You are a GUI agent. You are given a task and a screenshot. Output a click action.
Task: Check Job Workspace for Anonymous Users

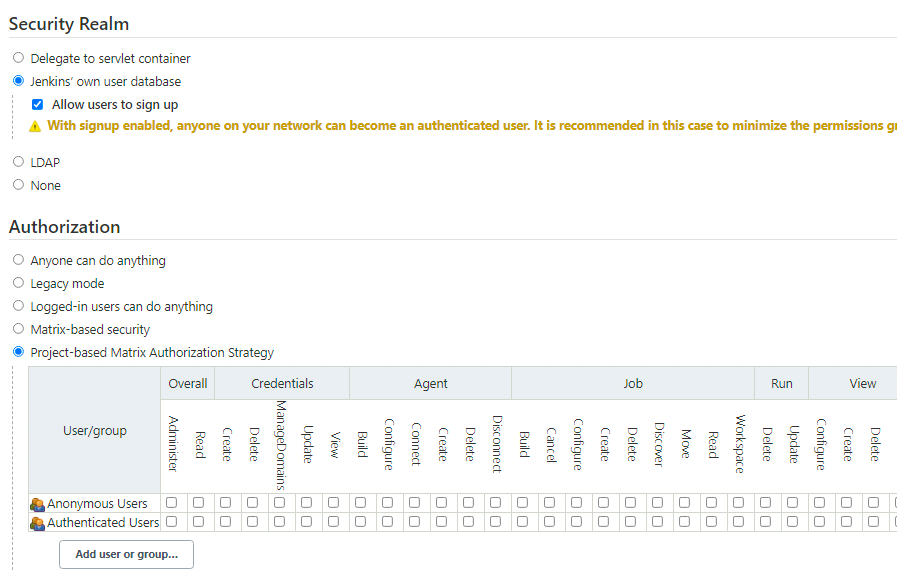pos(738,503)
